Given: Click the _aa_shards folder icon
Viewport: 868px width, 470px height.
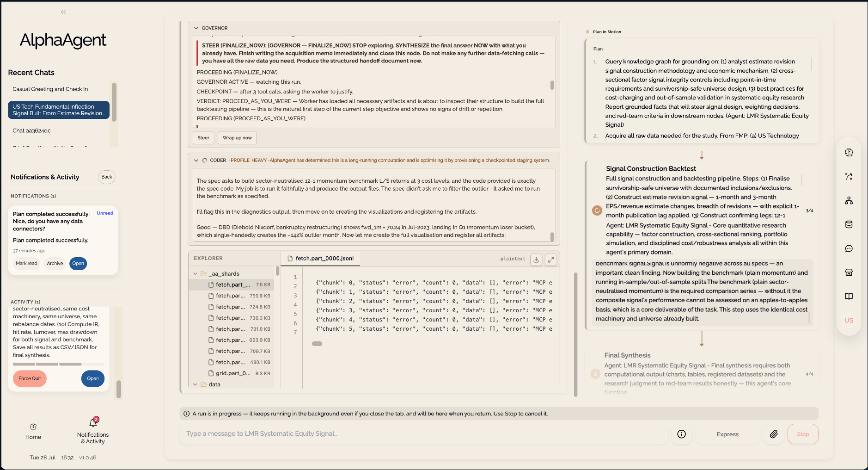Looking at the screenshot, I should 203,274.
